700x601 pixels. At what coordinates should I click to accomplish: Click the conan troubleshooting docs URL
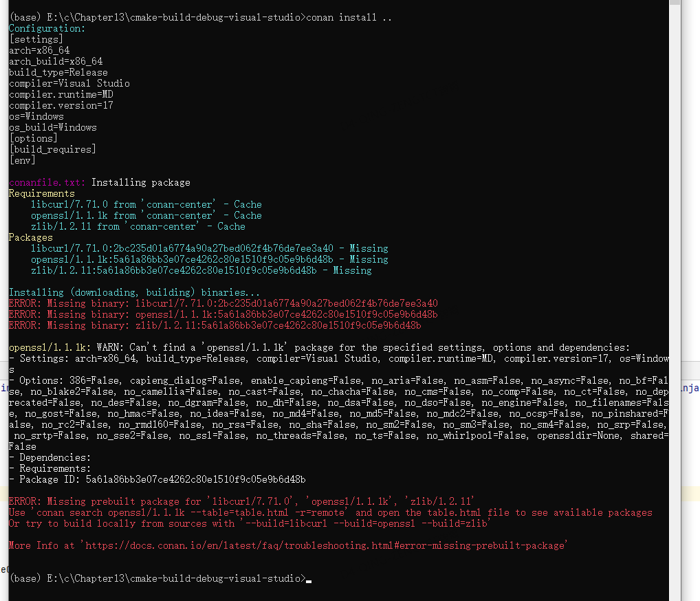[x=325, y=545]
